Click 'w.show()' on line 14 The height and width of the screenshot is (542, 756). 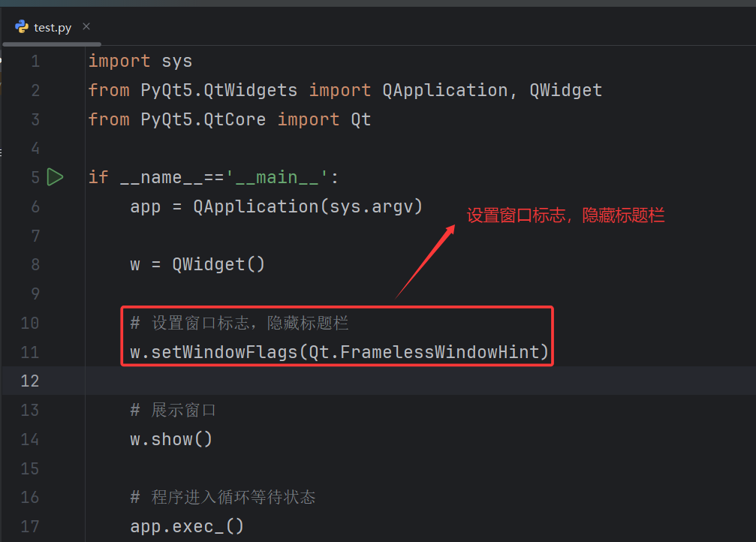point(171,439)
